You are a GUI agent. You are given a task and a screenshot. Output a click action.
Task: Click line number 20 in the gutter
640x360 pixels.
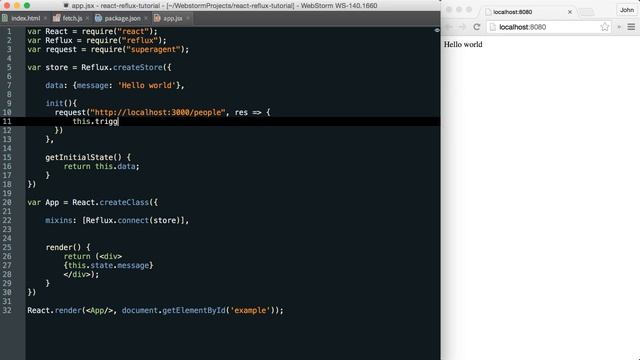click(7, 202)
